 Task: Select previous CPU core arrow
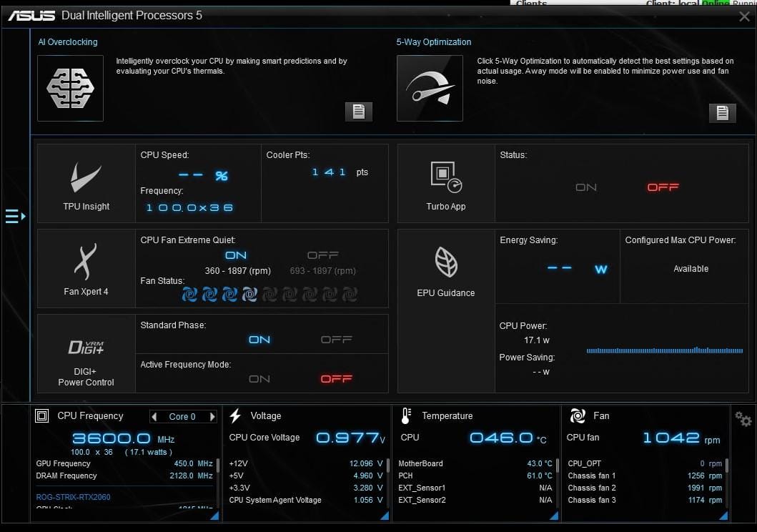click(154, 417)
